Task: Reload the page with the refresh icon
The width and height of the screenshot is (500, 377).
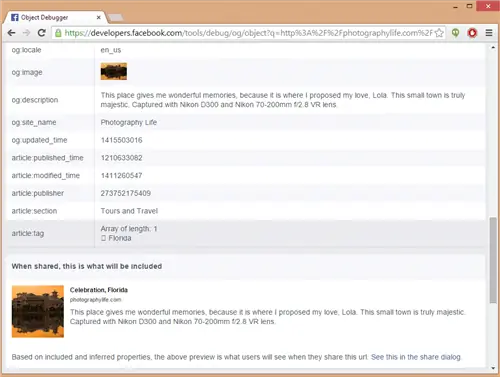Action: (x=41, y=33)
